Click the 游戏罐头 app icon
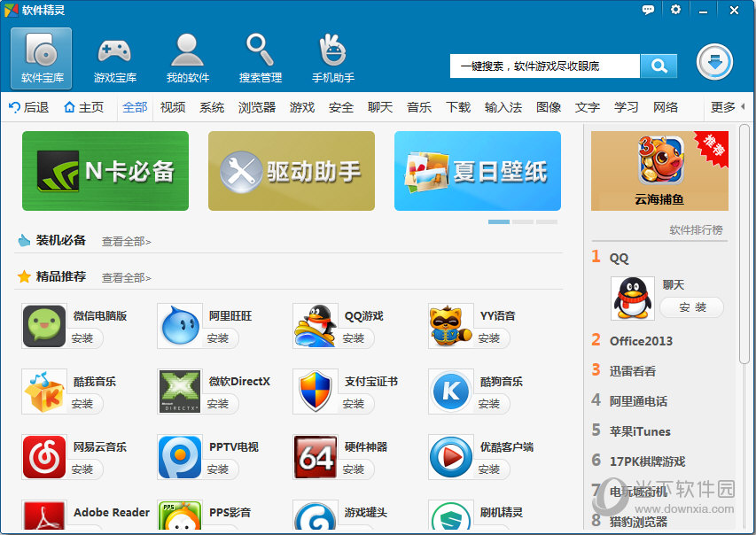The height and width of the screenshot is (535, 756). (316, 516)
